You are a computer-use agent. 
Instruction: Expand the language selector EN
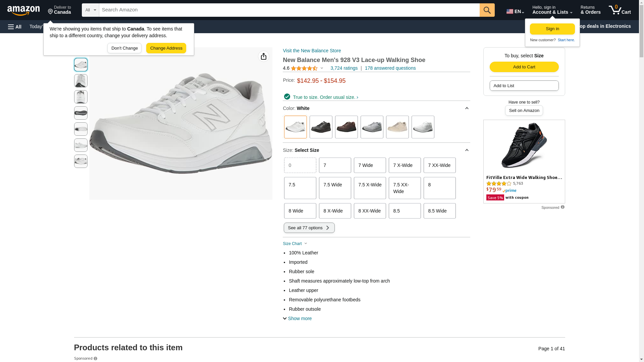(515, 11)
